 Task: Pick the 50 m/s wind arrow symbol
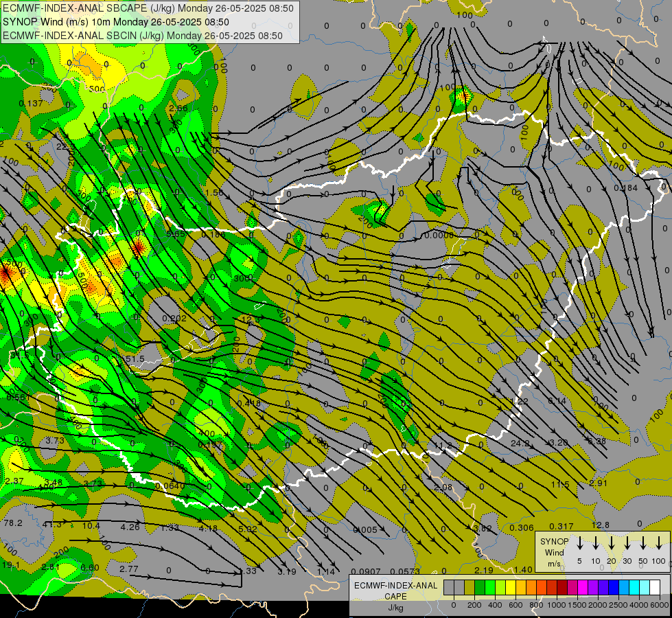[x=643, y=543]
